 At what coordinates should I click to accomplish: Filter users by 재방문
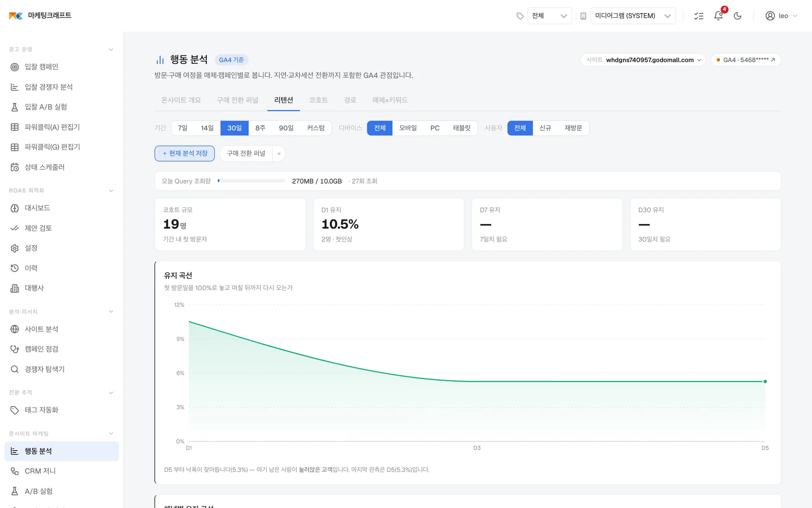coord(573,128)
